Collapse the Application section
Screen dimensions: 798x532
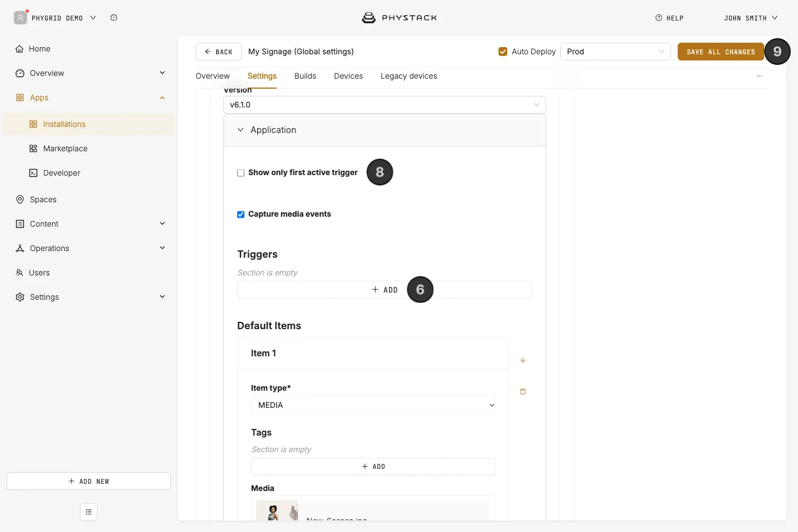point(385,130)
